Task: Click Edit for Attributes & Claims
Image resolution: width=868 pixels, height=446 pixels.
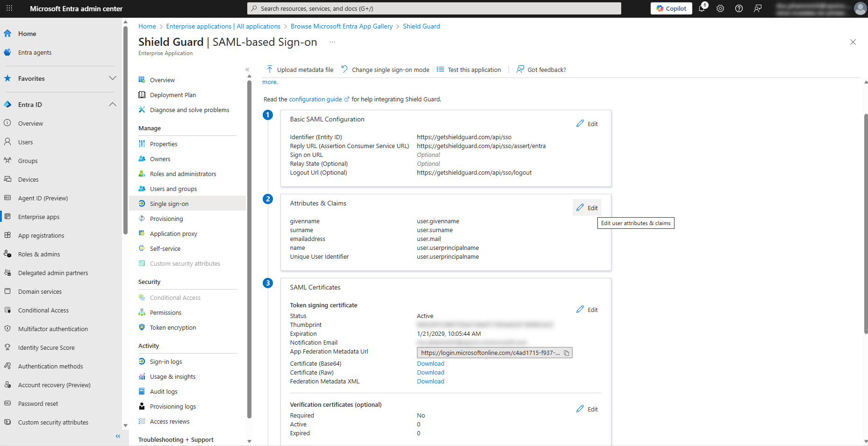Action: (x=587, y=208)
